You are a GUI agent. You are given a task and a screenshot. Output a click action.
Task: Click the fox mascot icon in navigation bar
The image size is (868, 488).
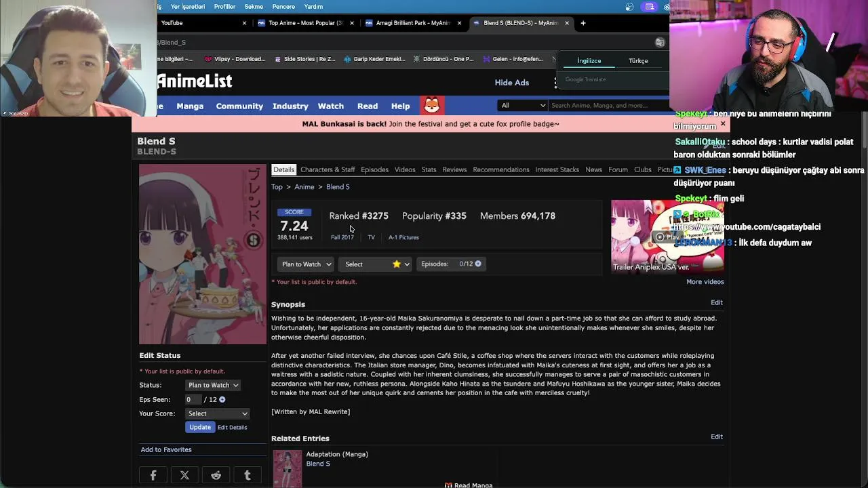click(432, 106)
